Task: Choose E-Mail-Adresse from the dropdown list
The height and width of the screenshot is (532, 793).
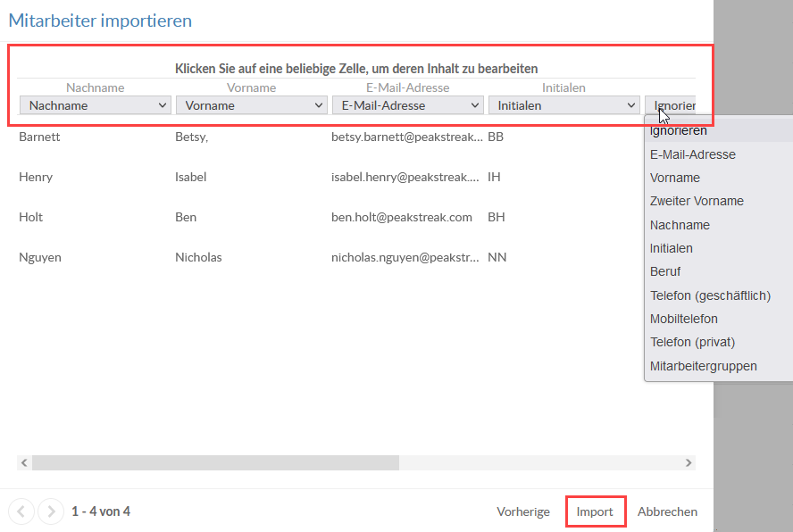Action: (x=692, y=154)
